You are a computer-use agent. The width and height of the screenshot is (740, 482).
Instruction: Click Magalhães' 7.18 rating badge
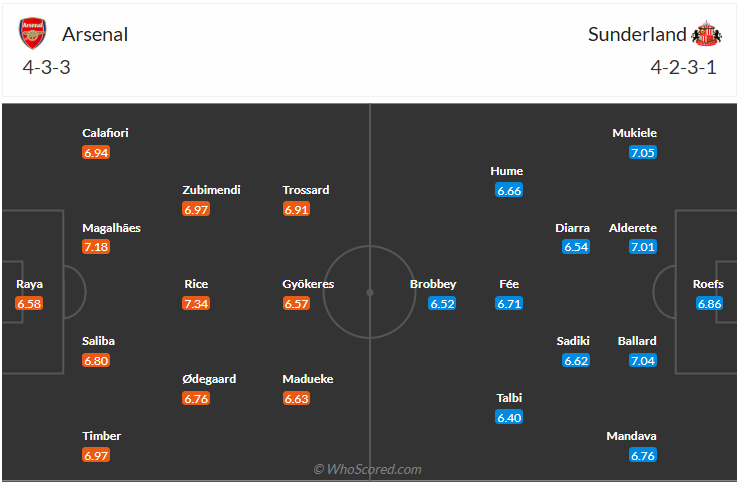click(x=96, y=247)
